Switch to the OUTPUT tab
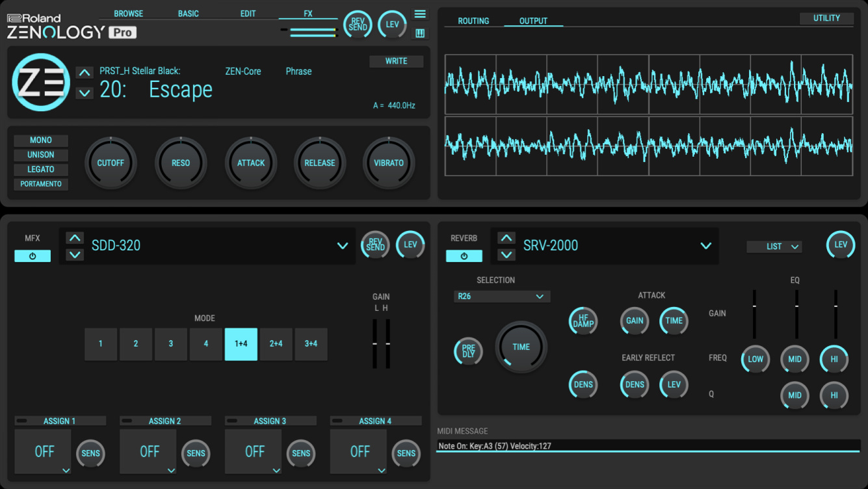868x489 pixels. point(533,21)
